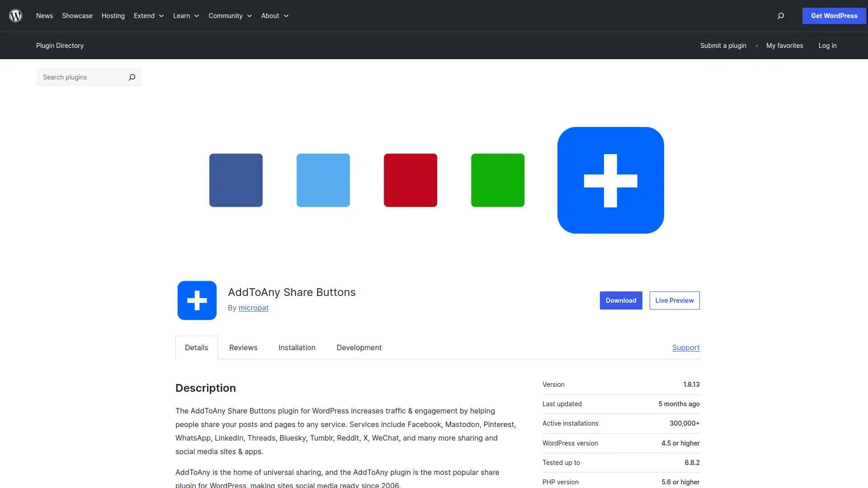Open the Installation tab
The width and height of the screenshot is (868, 488).
coord(297,347)
